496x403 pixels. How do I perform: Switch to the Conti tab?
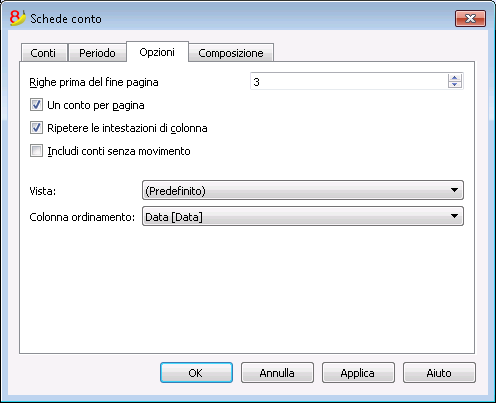[44, 53]
